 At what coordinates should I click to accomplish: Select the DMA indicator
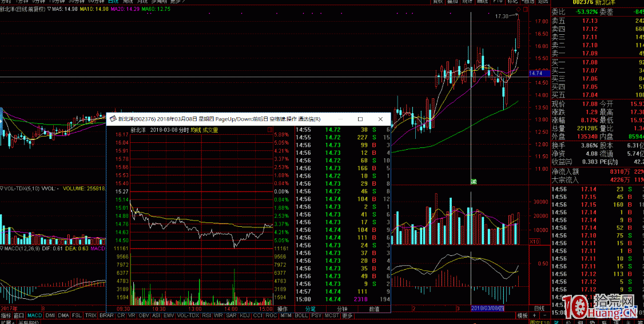click(63, 315)
